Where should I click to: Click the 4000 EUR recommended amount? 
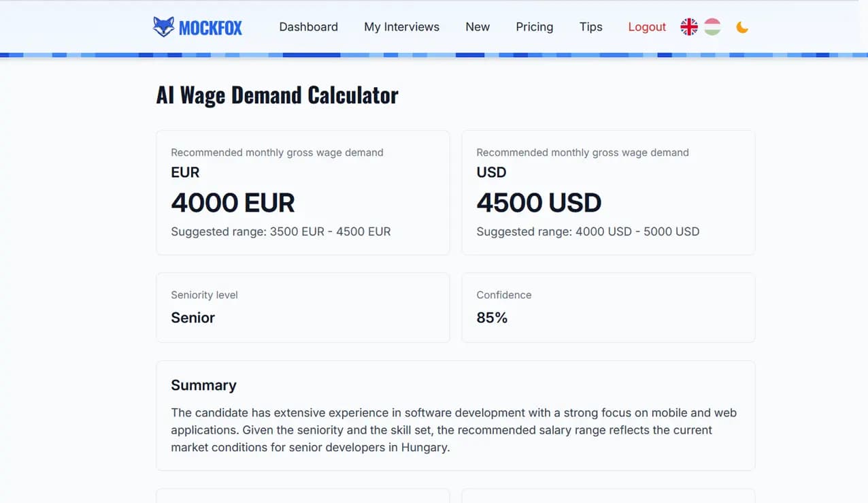(233, 203)
